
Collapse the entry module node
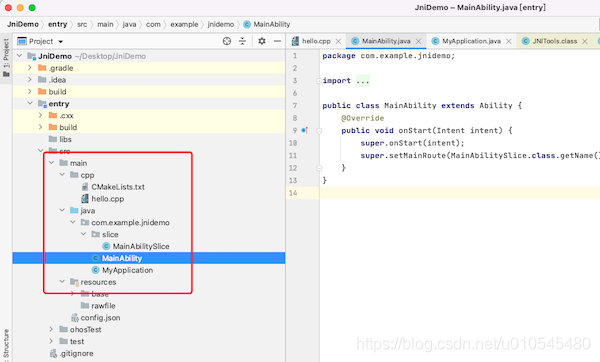pyautogui.click(x=30, y=103)
